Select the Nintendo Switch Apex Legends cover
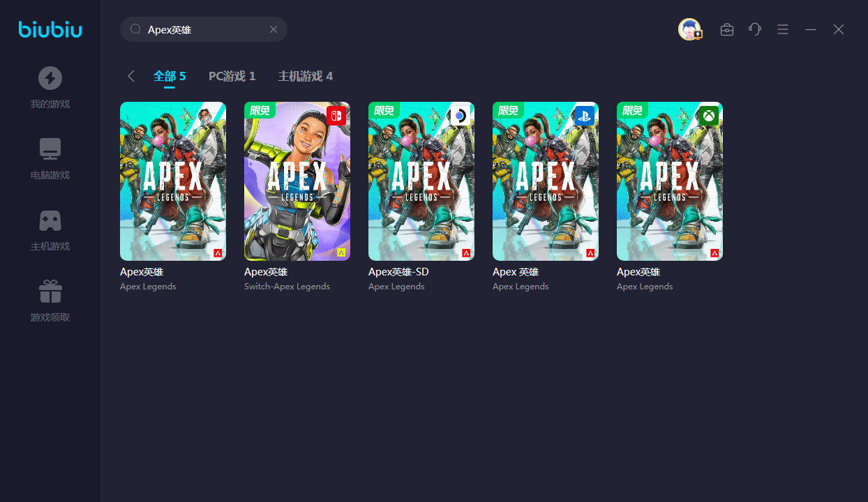The width and height of the screenshot is (868, 502). (x=297, y=181)
